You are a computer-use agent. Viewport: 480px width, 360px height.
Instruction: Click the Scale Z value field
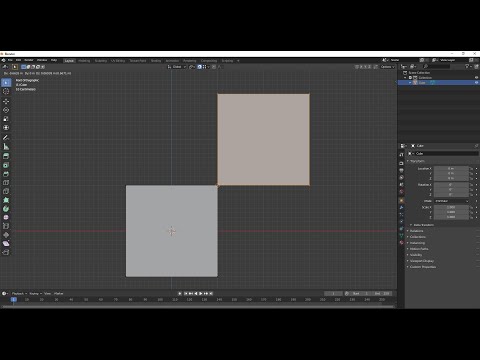click(451, 217)
